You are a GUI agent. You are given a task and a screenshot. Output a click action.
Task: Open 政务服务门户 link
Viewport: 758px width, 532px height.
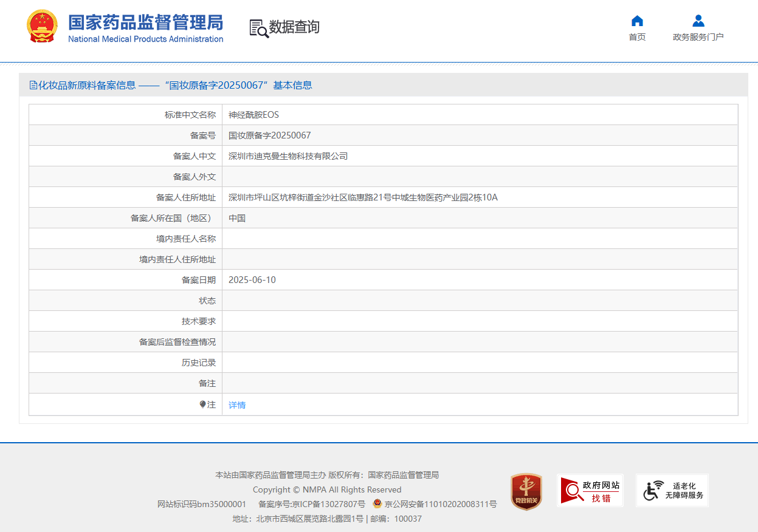tap(698, 37)
